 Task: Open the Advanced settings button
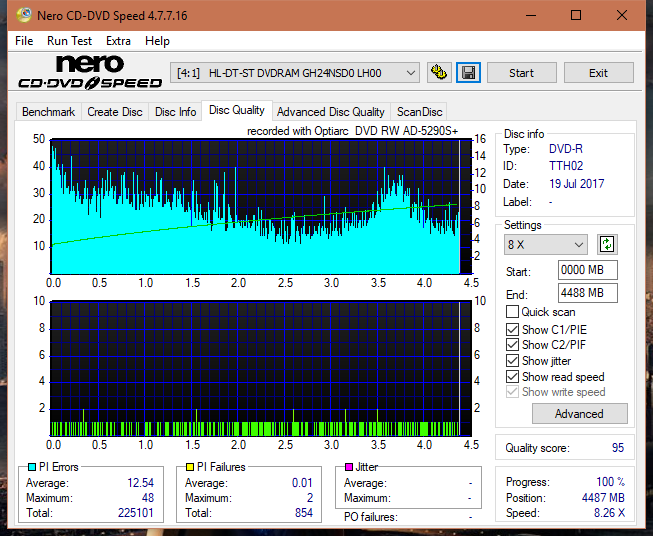pos(579,414)
